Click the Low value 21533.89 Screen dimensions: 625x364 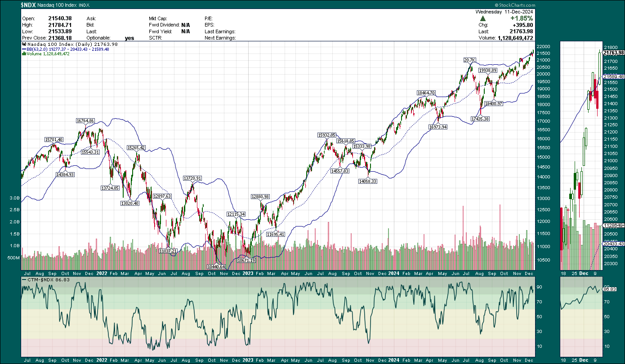pos(60,31)
